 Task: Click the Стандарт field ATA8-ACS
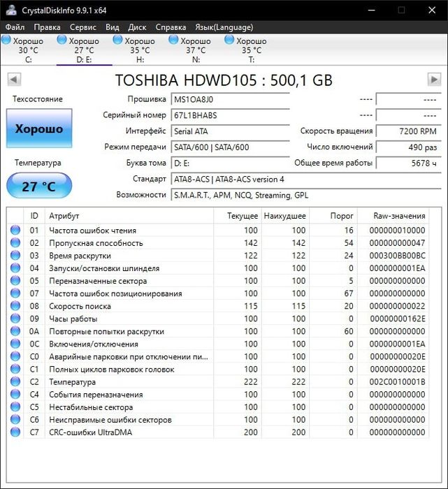point(306,180)
